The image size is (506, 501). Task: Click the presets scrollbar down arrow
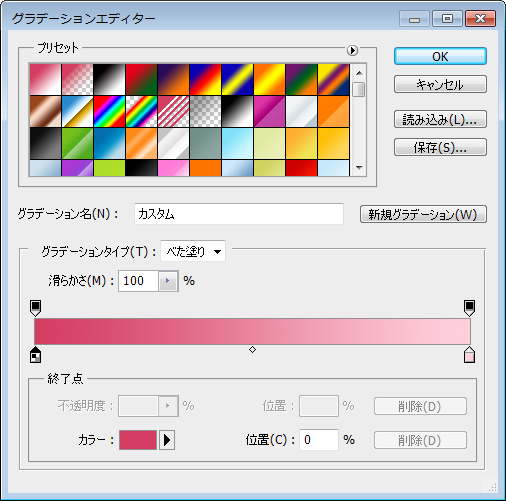pos(359,167)
